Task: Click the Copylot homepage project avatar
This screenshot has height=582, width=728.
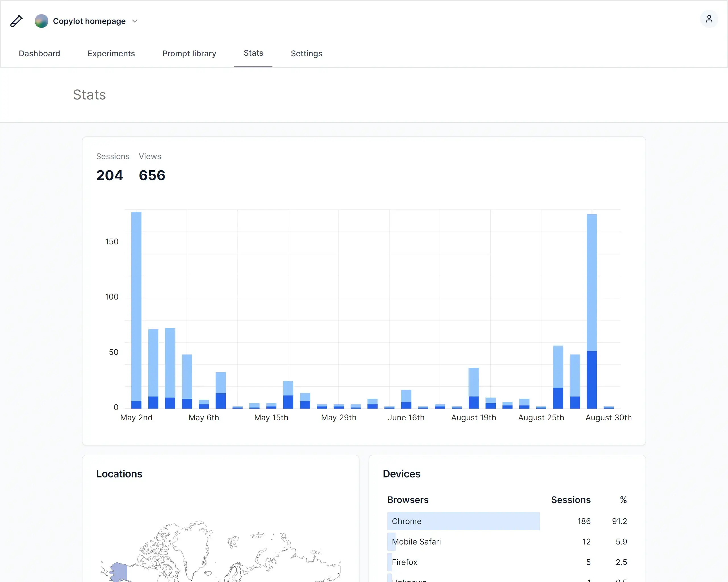Action: (x=41, y=21)
